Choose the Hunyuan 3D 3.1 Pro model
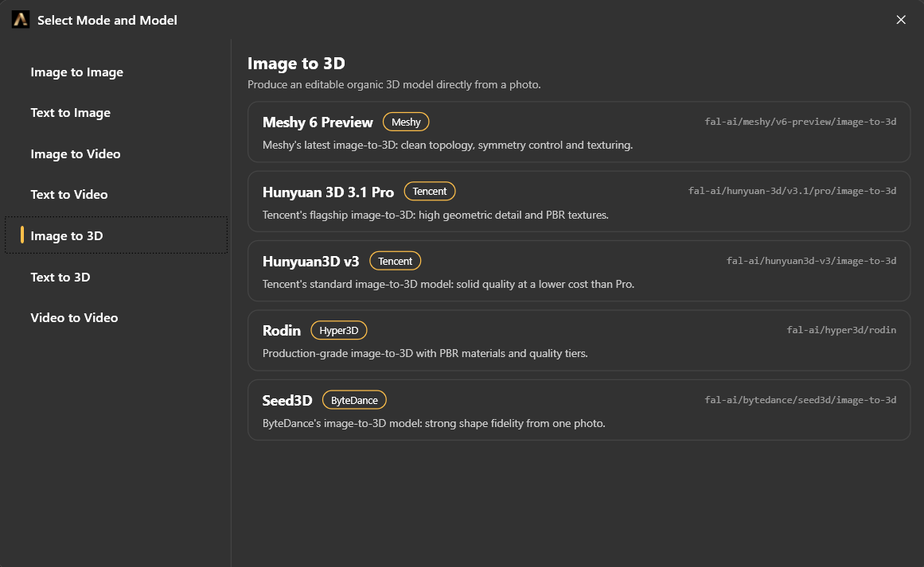Screen dimensions: 924x567 pos(579,201)
